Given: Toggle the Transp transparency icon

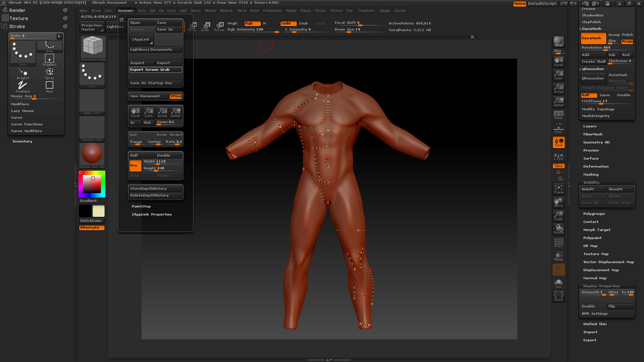Looking at the screenshot, I should click(558, 256).
